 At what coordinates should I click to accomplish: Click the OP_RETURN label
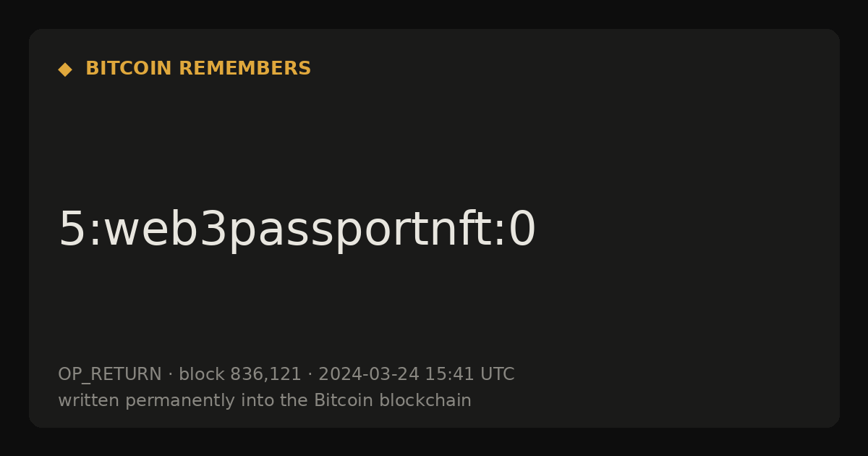(110, 375)
